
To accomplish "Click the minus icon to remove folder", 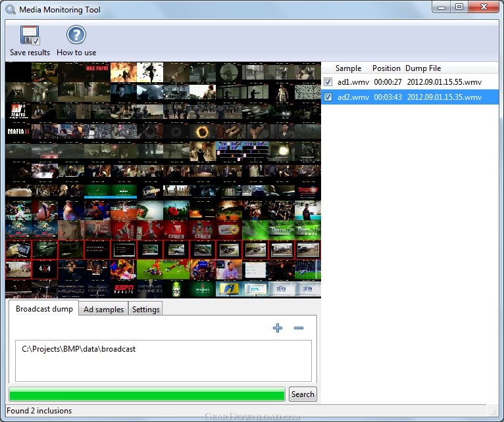I will coord(299,328).
